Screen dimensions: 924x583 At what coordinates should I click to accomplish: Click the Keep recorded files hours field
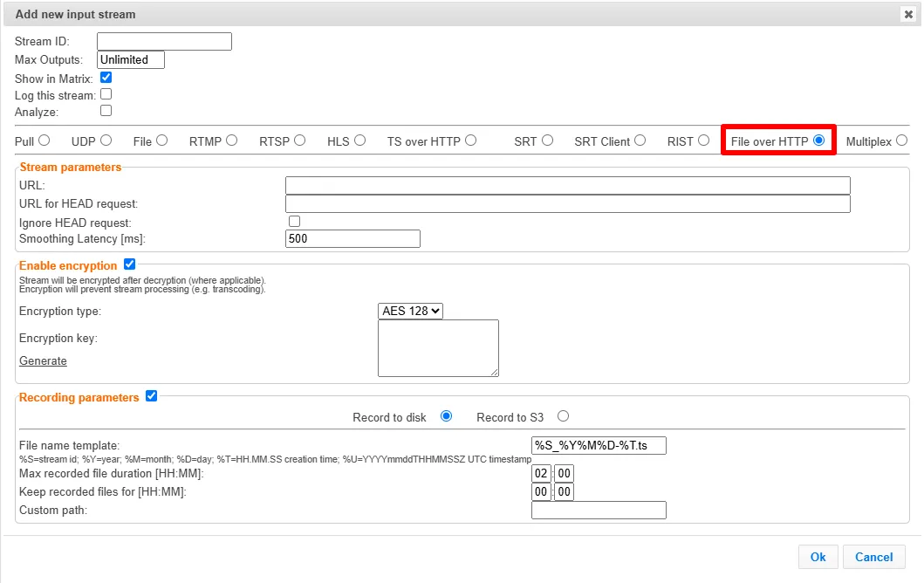click(541, 491)
